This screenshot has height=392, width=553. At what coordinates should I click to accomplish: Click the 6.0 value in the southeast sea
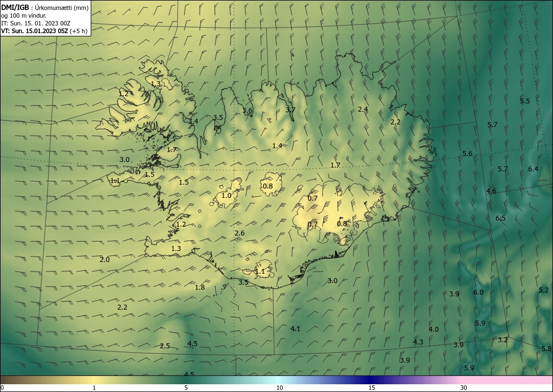[478, 292]
